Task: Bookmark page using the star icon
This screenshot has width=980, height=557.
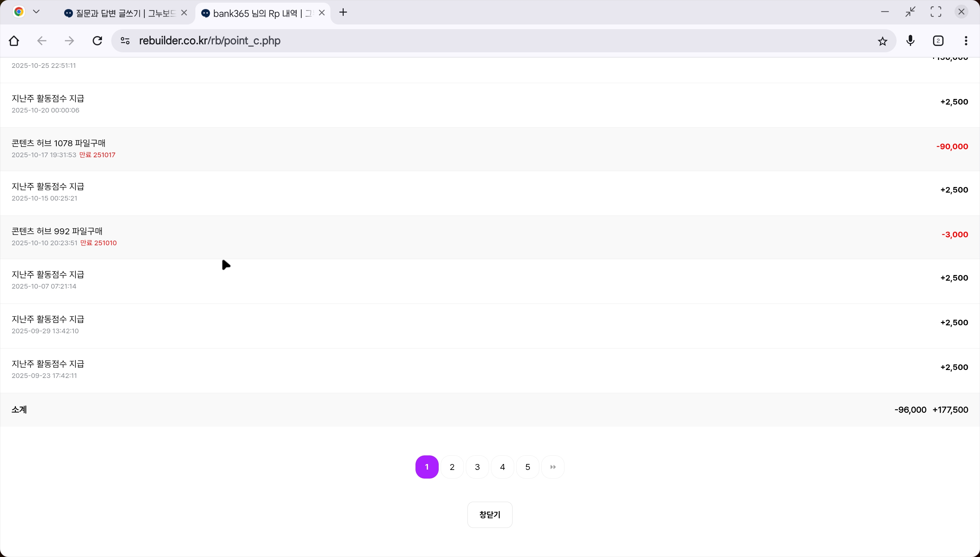Action: [x=882, y=41]
